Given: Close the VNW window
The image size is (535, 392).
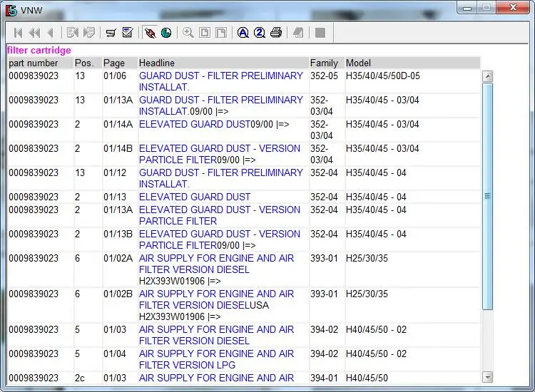Looking at the screenshot, I should click(x=513, y=8).
